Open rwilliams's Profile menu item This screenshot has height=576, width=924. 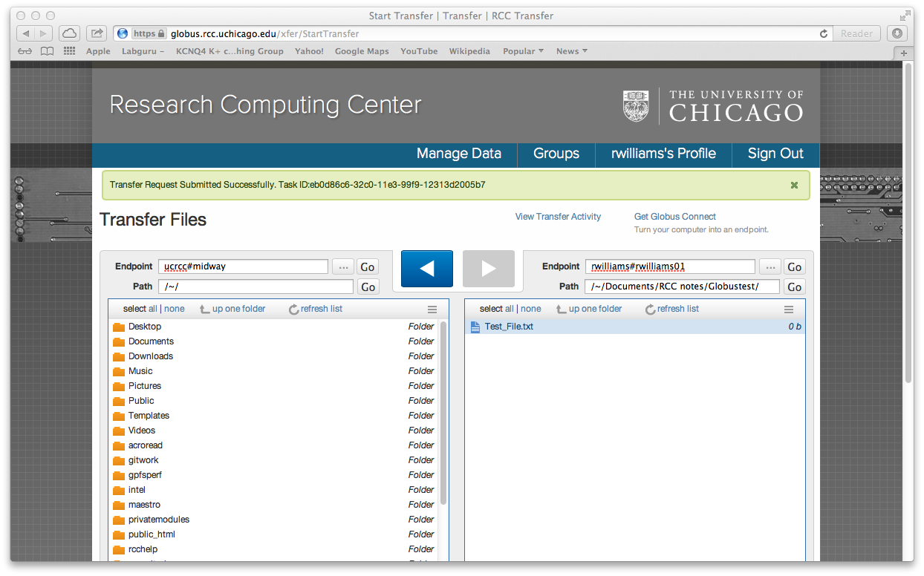(x=663, y=154)
